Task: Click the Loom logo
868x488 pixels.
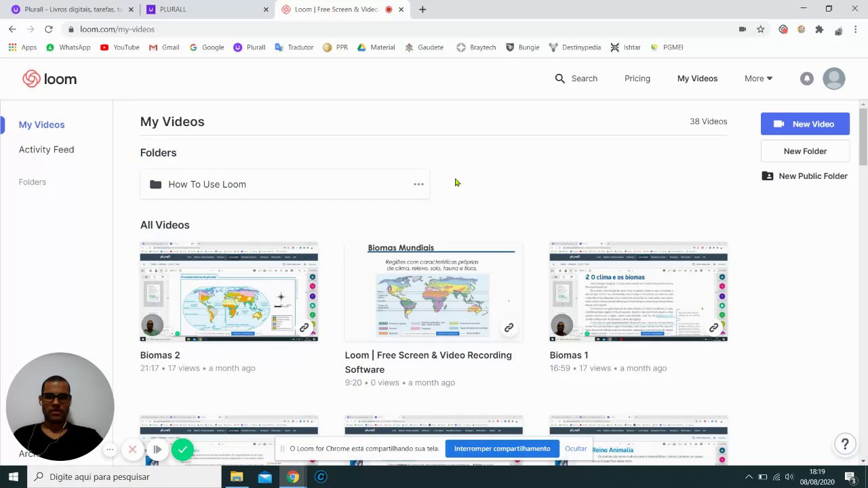Action: [x=50, y=79]
